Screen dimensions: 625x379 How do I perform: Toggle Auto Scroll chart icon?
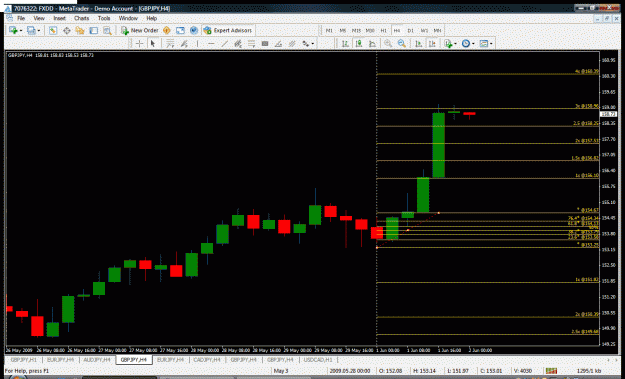tap(419, 43)
